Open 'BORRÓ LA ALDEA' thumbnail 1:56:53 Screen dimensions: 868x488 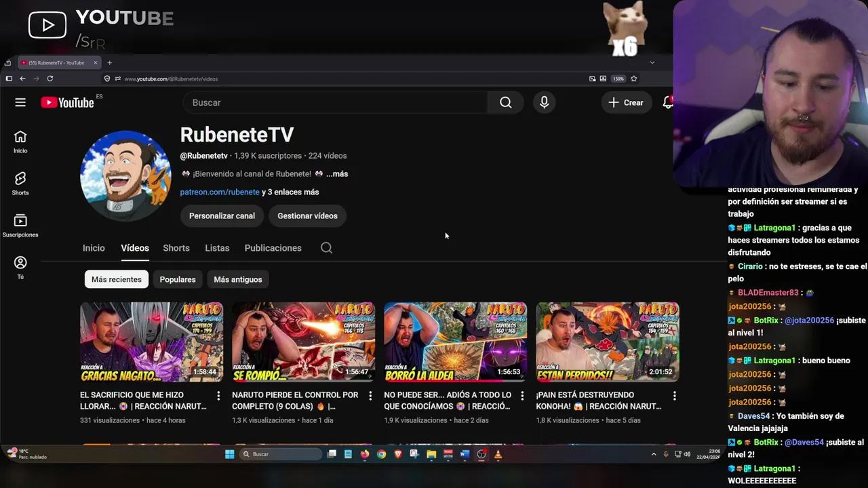(455, 342)
